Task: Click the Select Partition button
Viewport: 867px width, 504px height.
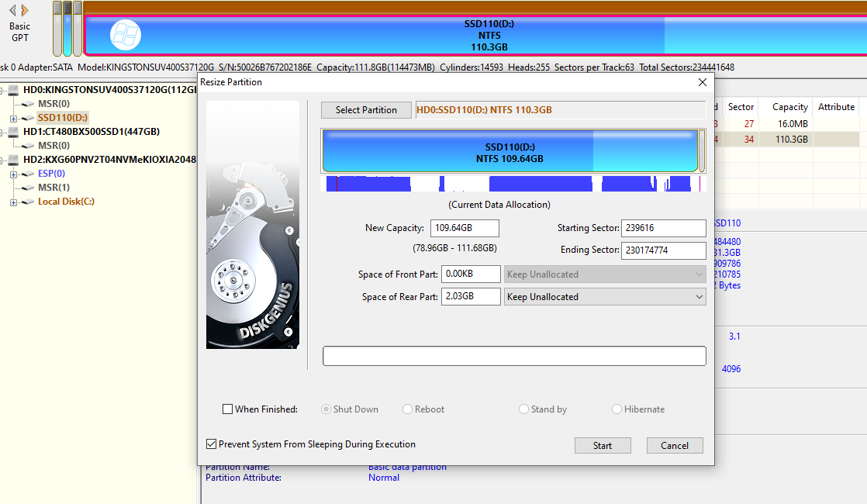Action: point(366,110)
